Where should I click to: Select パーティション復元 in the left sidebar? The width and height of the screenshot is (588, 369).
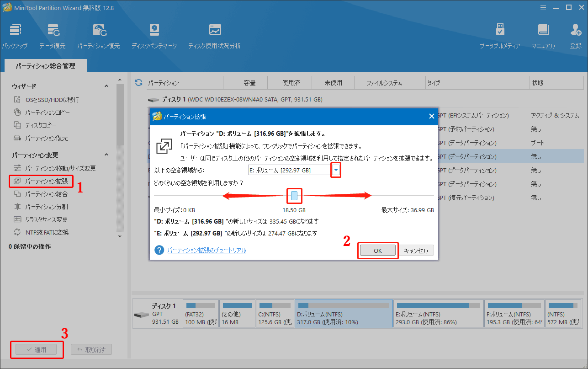tap(41, 138)
